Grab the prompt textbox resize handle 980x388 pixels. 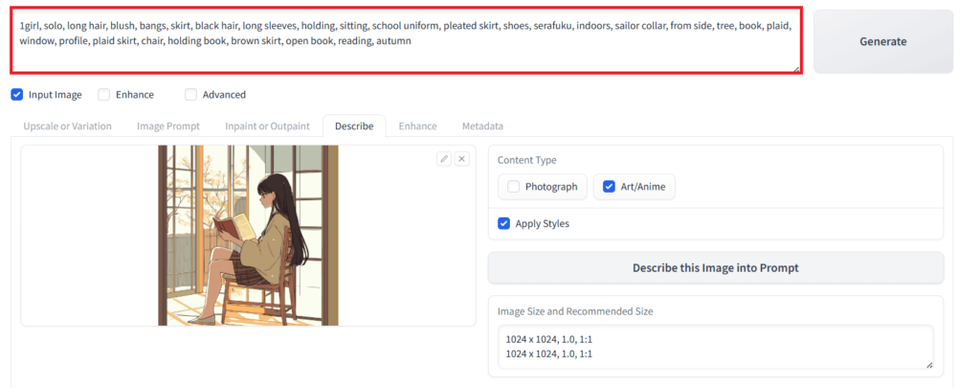[797, 70]
